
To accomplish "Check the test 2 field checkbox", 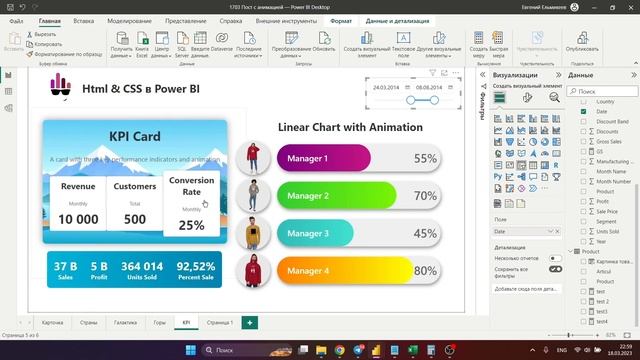I will pyautogui.click(x=583, y=302).
